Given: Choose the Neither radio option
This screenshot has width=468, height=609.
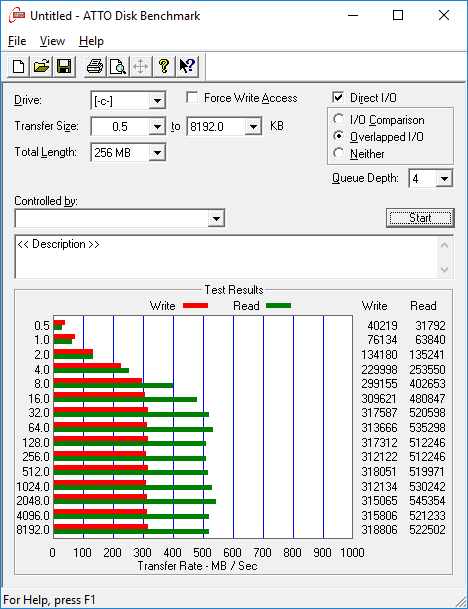Looking at the screenshot, I should [x=338, y=153].
